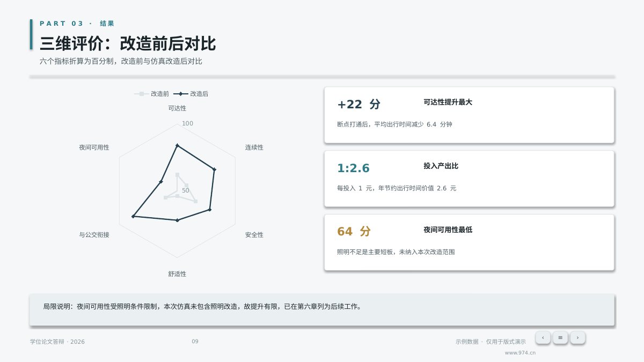Click the 改造后 可达性 data point
Screen dimensions: 644x362
(177, 145)
